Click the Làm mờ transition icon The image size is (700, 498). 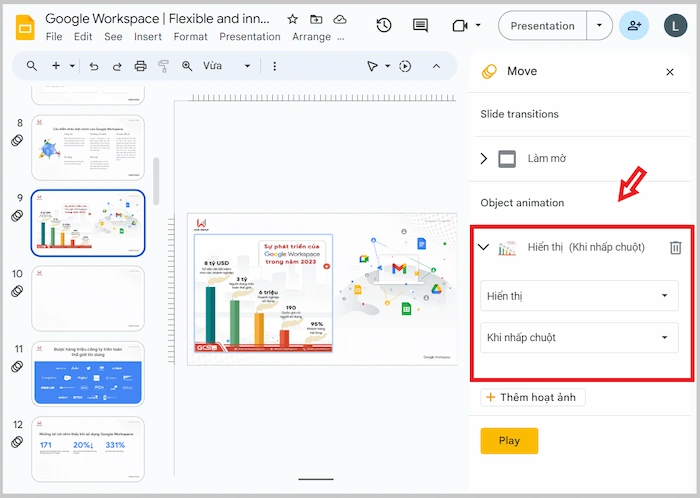point(507,159)
